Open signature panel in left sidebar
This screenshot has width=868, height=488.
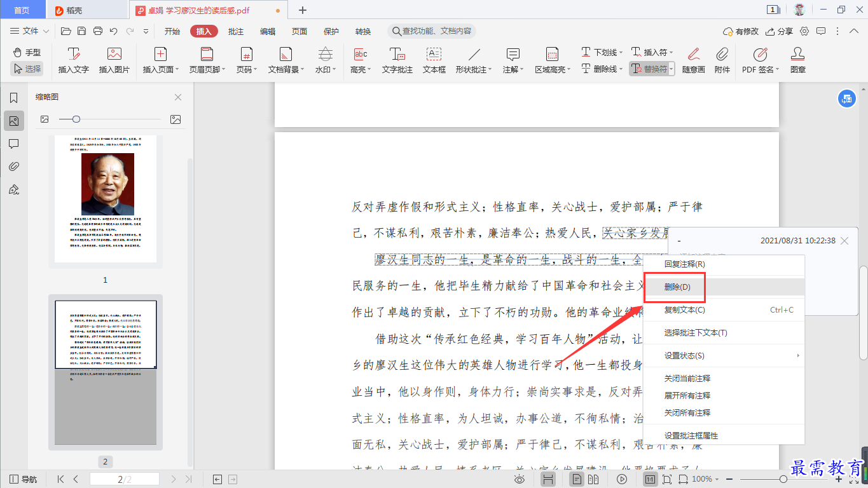tap(13, 189)
